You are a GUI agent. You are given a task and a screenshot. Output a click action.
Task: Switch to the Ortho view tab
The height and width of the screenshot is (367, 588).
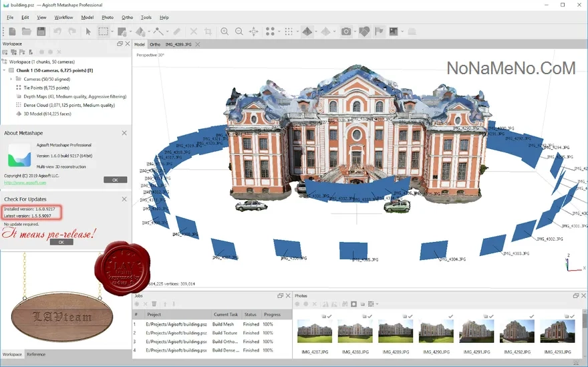(155, 45)
